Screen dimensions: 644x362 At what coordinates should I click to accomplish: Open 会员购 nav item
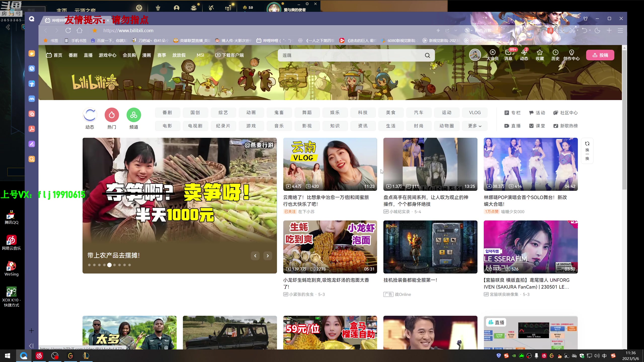click(129, 55)
